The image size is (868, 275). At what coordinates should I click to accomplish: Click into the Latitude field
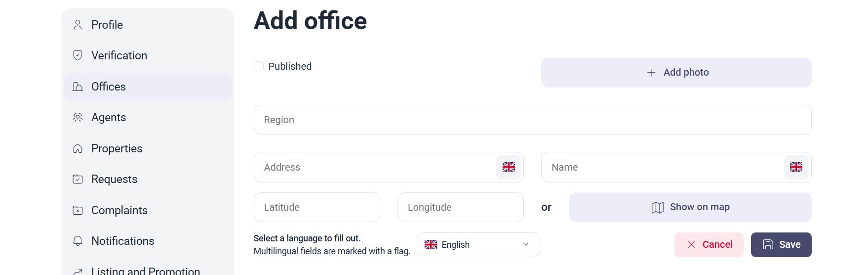tap(317, 207)
